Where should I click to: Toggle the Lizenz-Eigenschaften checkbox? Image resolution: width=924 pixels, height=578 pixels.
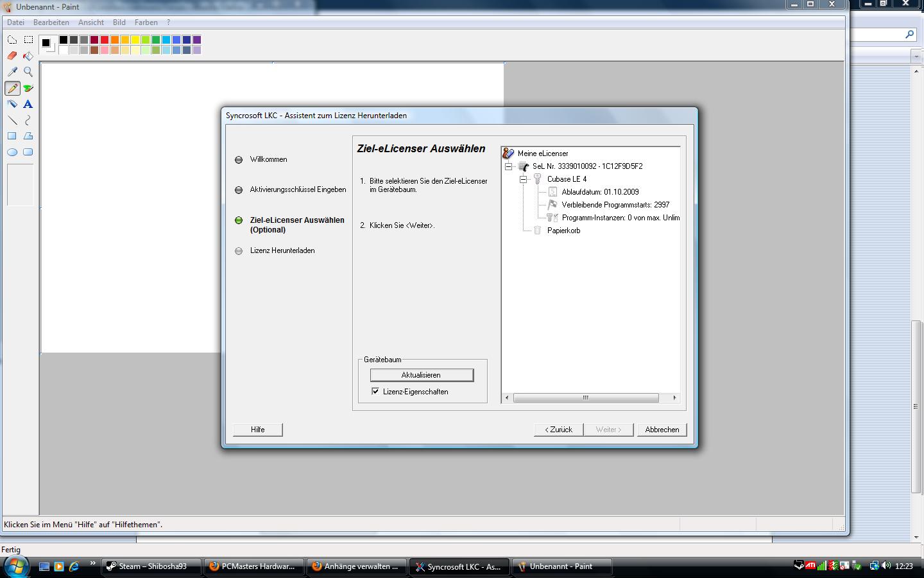point(375,391)
